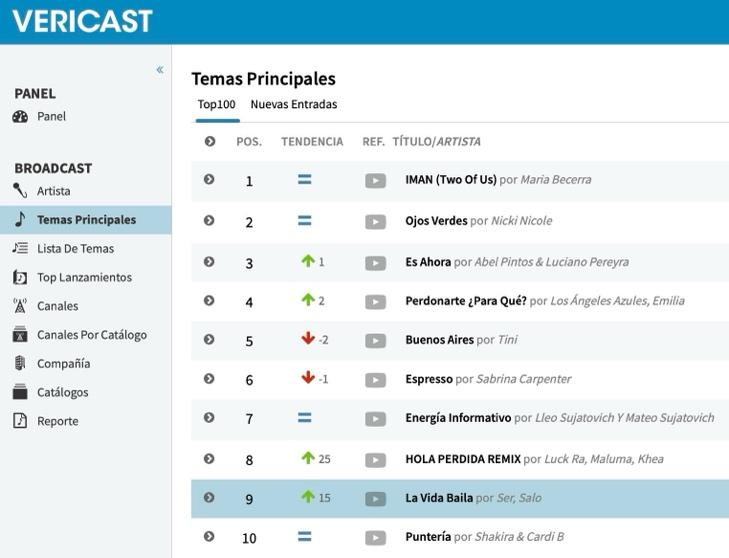Play the reference video for Es Ahora
The image size is (729, 558).
tap(375, 263)
